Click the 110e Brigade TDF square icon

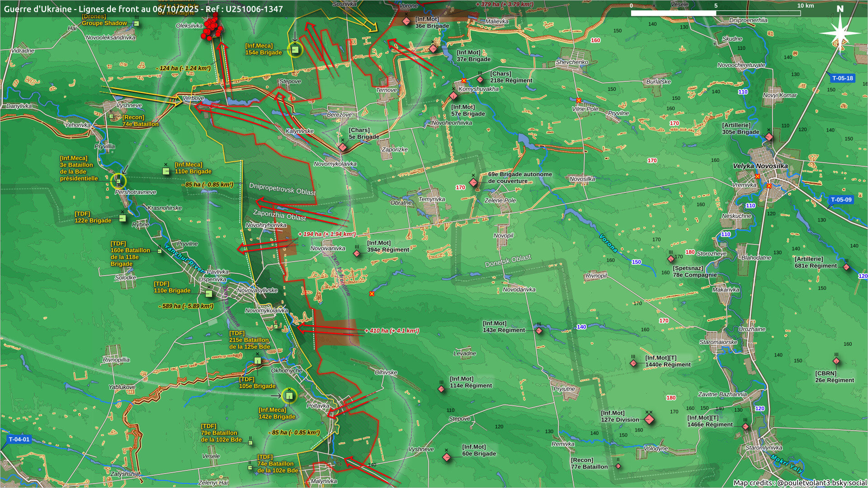click(x=209, y=294)
